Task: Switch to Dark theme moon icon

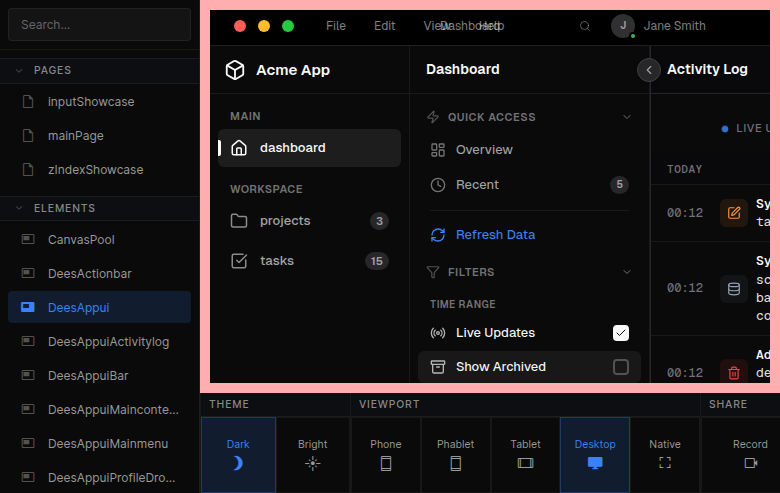Action: click(x=238, y=462)
